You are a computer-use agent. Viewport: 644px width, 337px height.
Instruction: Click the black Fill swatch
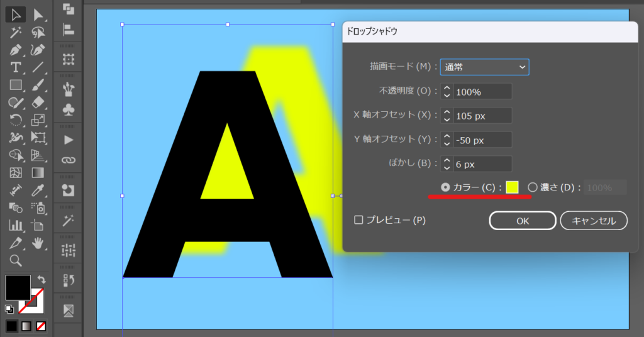tap(18, 288)
